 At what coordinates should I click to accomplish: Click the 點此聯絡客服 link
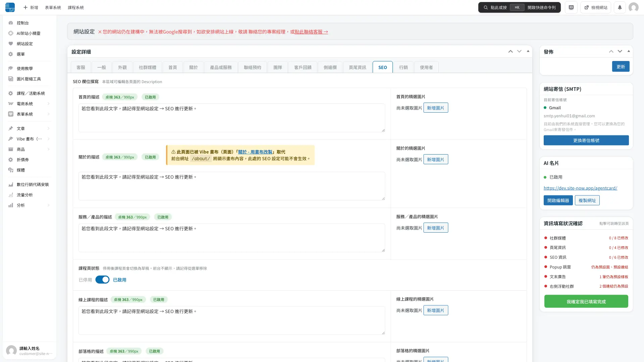coord(311,32)
